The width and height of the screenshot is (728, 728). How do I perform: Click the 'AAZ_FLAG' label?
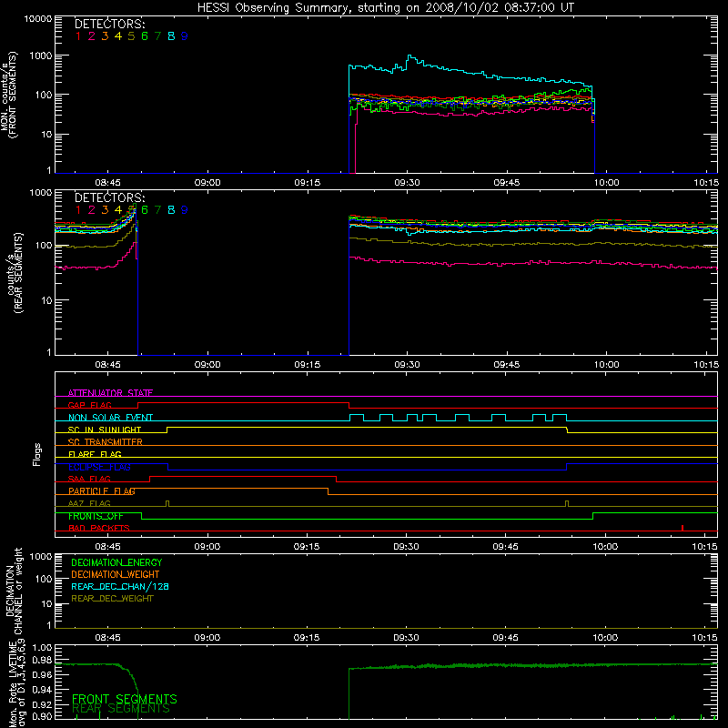coord(89,503)
